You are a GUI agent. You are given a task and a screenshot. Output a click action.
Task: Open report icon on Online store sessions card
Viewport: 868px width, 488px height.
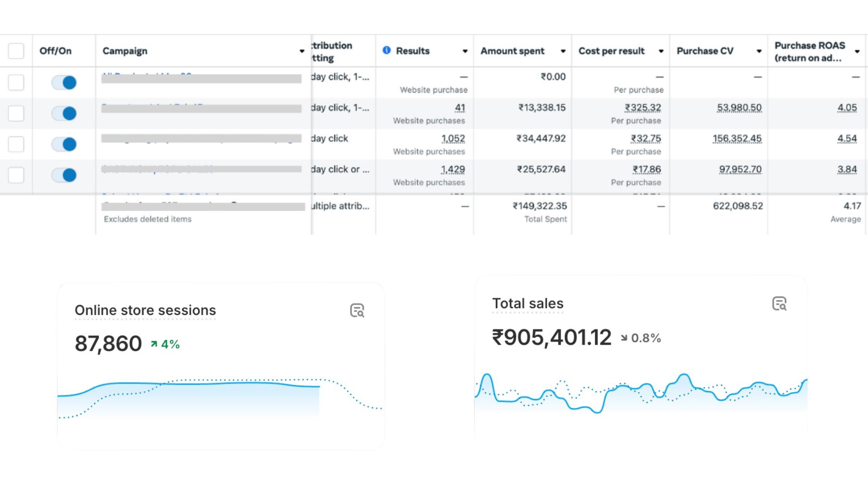(x=357, y=310)
